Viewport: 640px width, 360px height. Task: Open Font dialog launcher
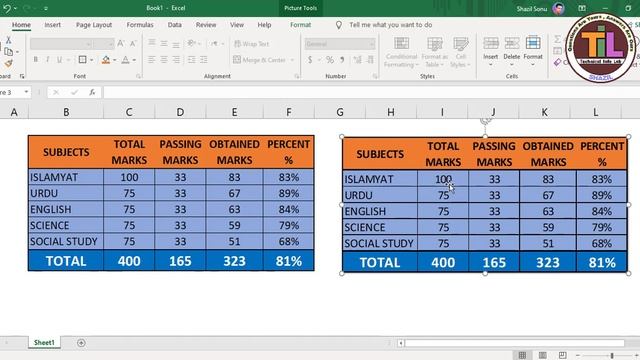pyautogui.click(x=138, y=76)
